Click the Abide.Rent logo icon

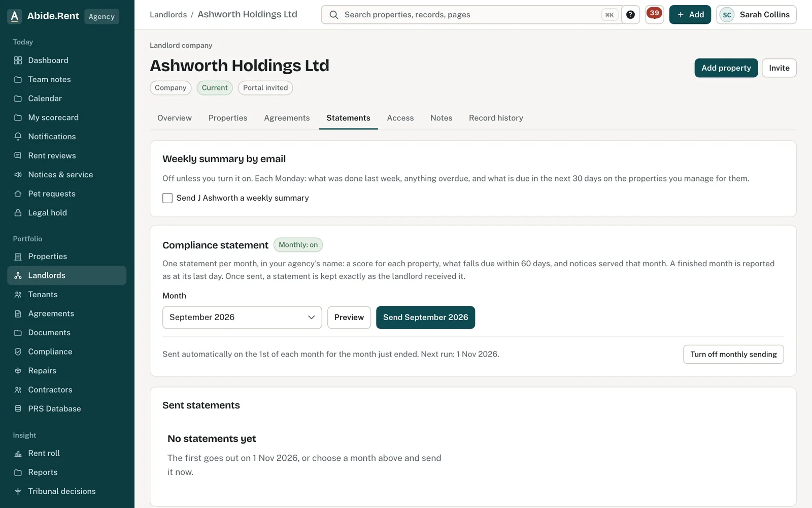click(x=15, y=16)
